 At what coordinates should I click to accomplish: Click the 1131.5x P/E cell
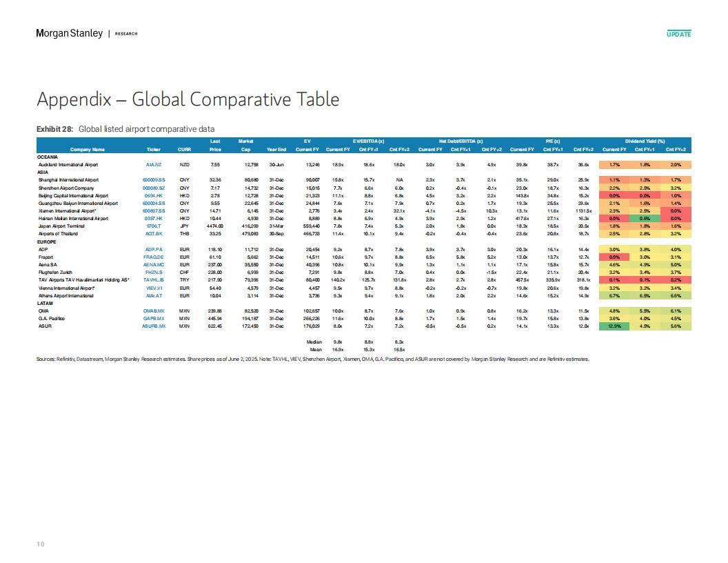point(584,211)
